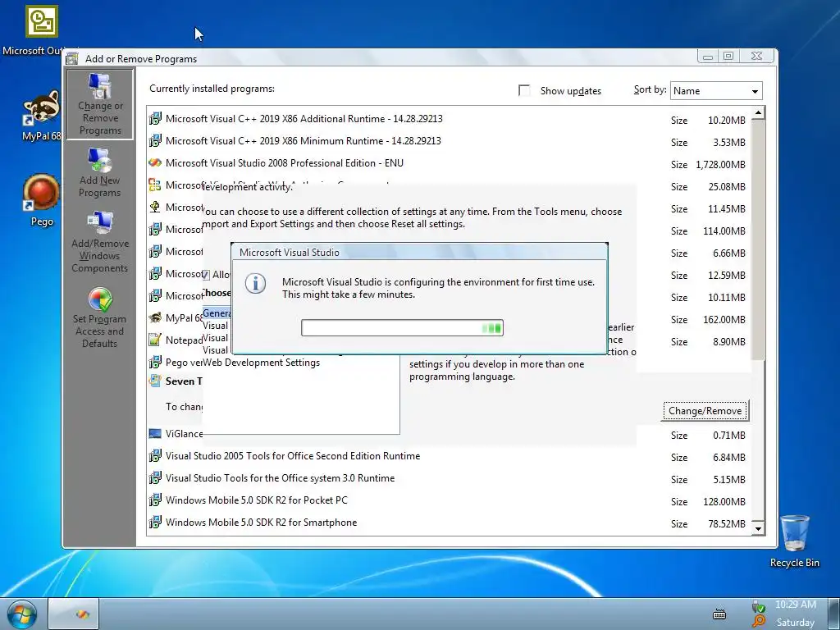Select Microsoft Visual Studio 2008 Professional Edition - ENU
The height and width of the screenshot is (630, 840).
pos(285,163)
